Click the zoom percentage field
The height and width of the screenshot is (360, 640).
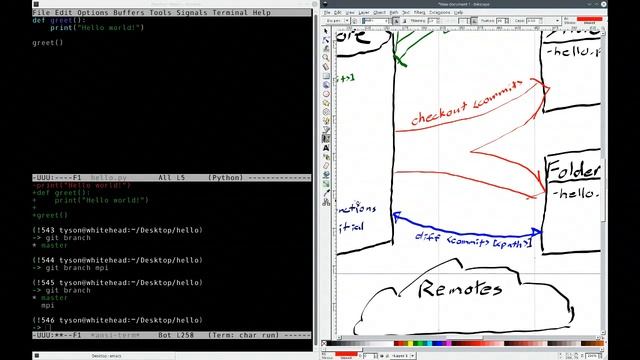click(x=592, y=356)
